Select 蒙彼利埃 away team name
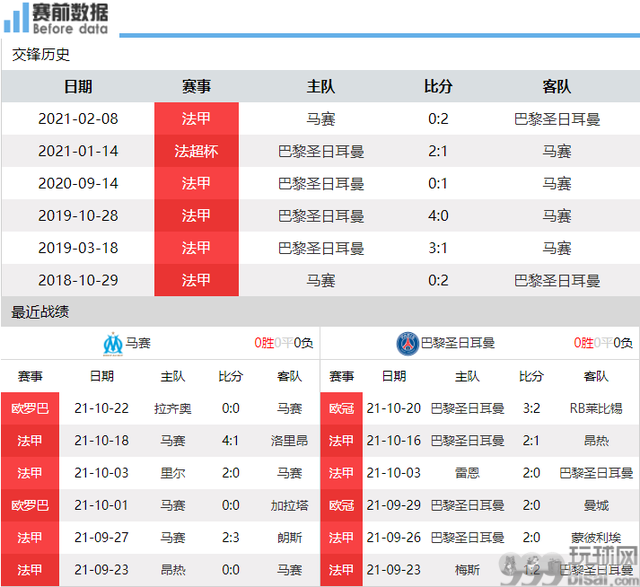 [x=596, y=538]
